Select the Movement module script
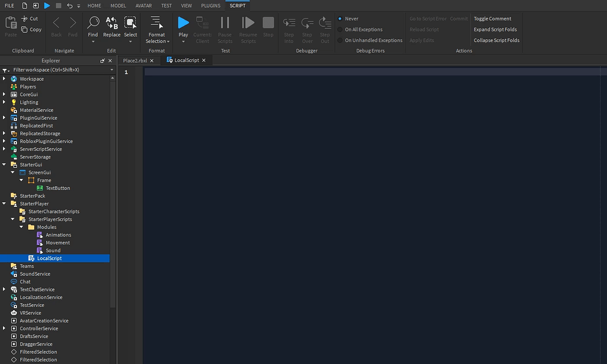This screenshot has height=364, width=607. [57, 243]
